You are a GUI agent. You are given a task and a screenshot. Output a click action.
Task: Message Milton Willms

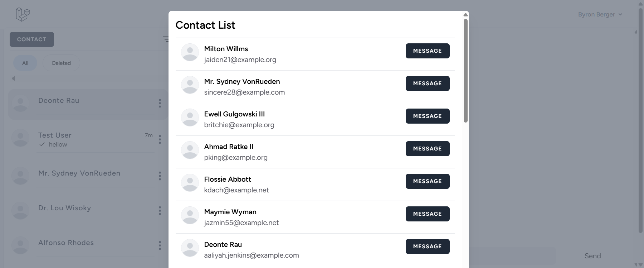(427, 51)
